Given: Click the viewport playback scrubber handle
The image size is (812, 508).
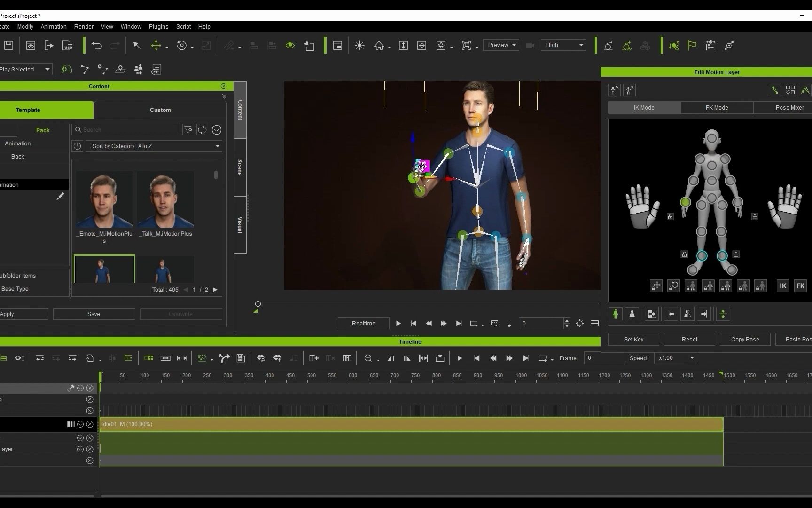Looking at the screenshot, I should coord(258,304).
